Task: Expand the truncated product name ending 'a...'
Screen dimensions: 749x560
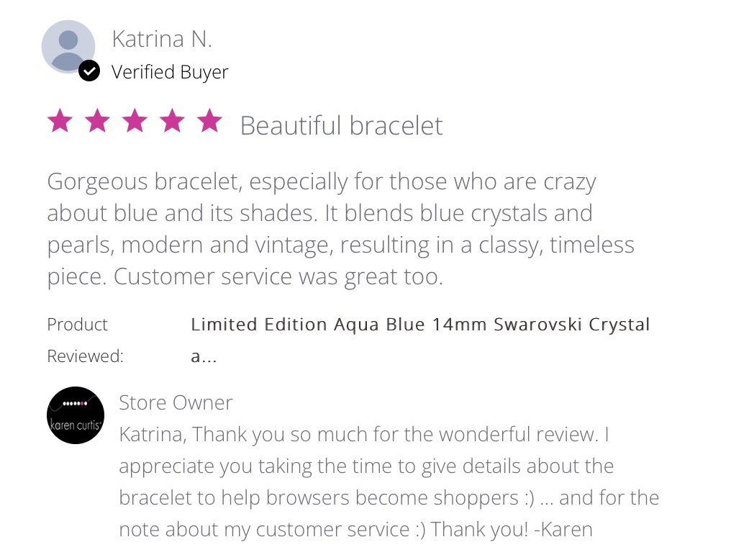Action: [204, 356]
